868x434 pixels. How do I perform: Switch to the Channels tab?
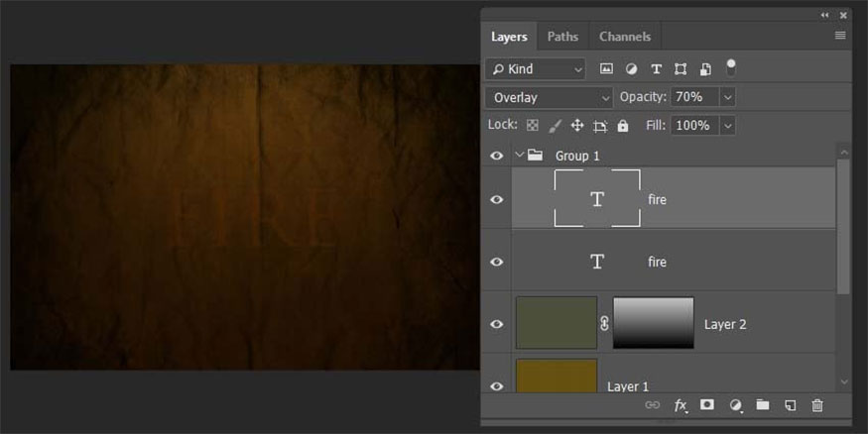625,37
